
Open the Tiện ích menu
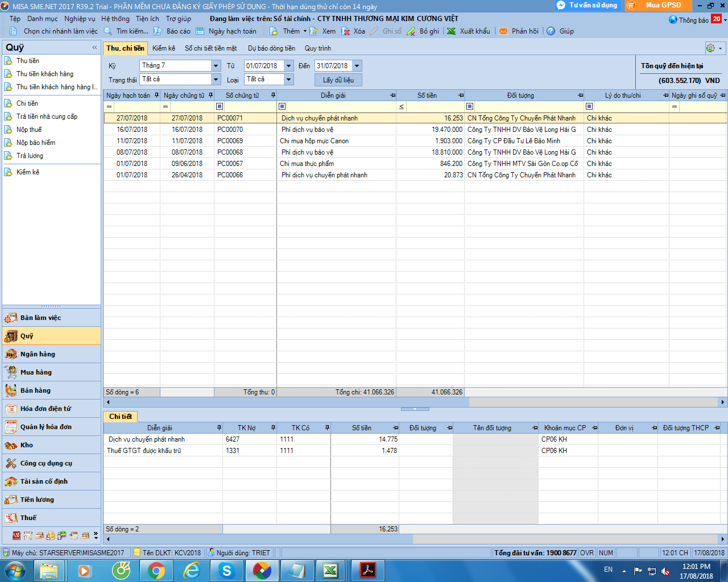pos(147,19)
